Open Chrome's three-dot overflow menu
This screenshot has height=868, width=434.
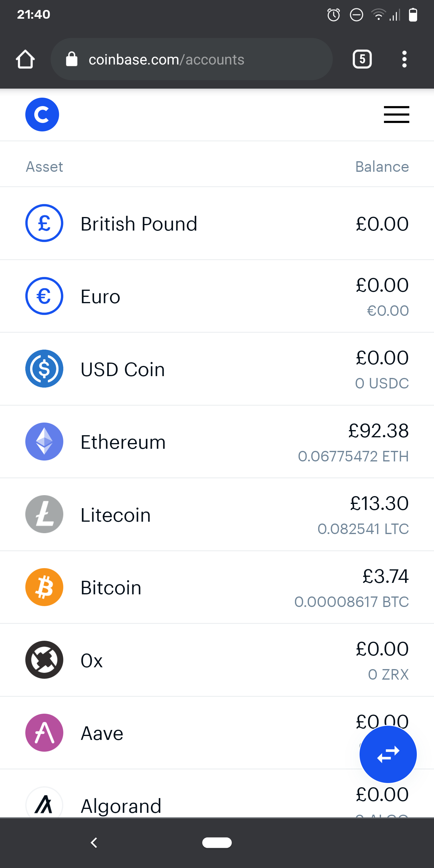(x=404, y=59)
